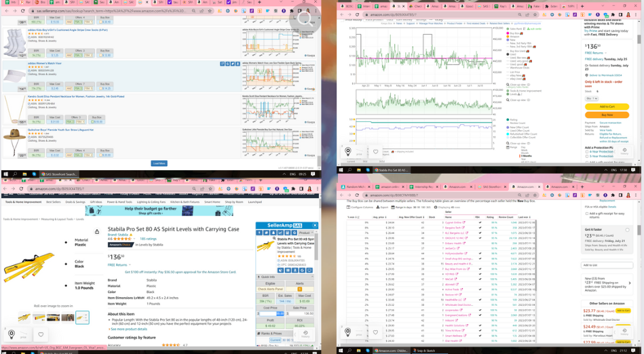
Task: Open profile avatar in SAS storefront window
Action: click(307, 11)
